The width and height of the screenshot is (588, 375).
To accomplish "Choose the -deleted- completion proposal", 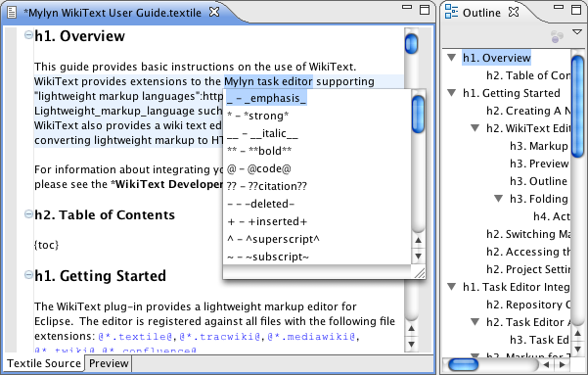I will (317, 204).
